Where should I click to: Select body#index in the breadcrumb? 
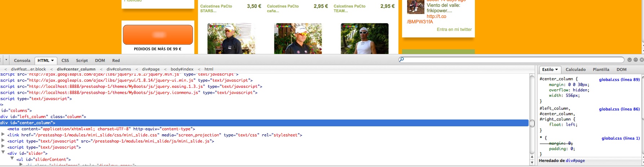click(182, 69)
